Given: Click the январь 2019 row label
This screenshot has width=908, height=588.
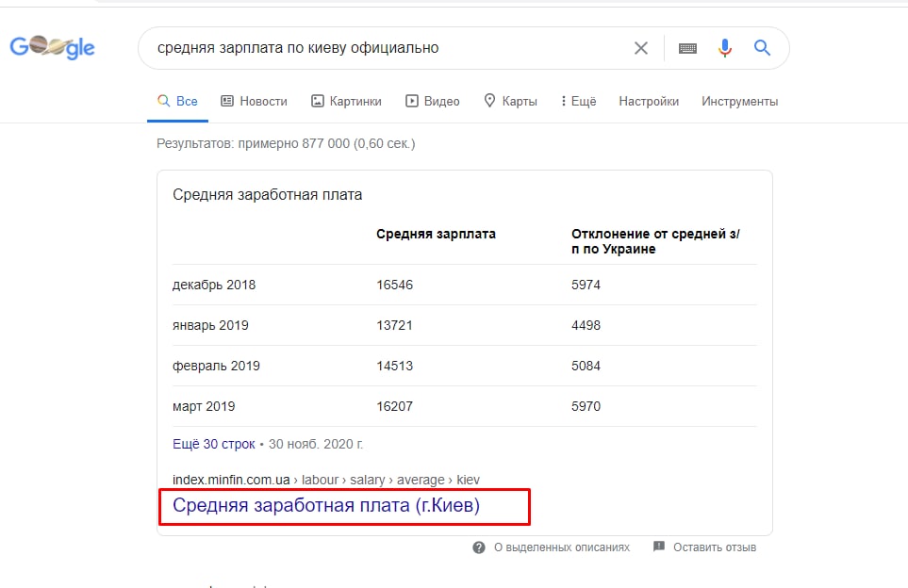Looking at the screenshot, I should [210, 325].
